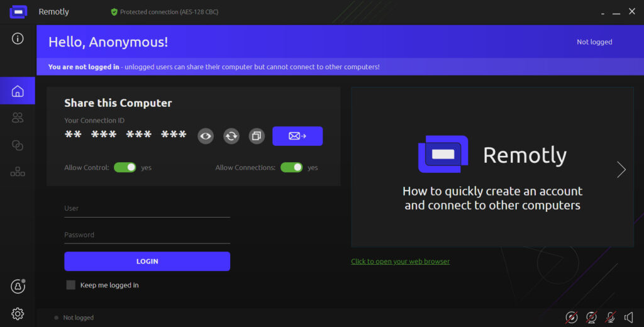Open the settings gear icon

coord(18,314)
